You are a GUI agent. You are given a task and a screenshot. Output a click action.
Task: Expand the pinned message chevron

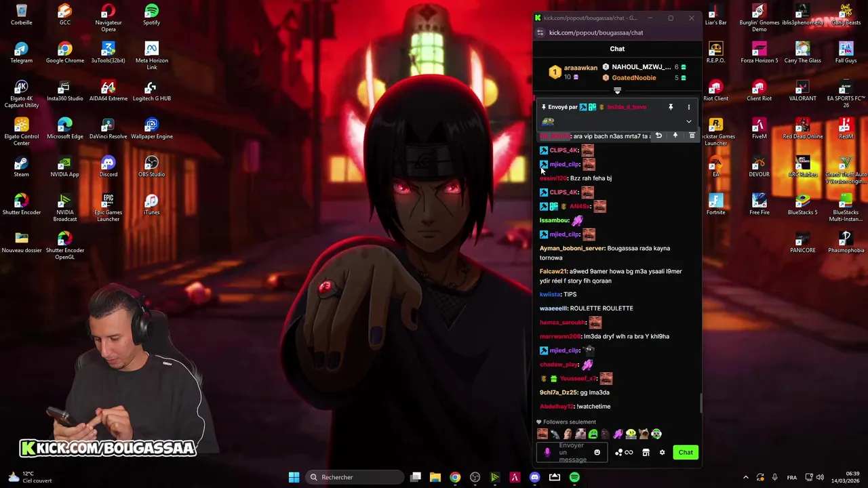[688, 122]
